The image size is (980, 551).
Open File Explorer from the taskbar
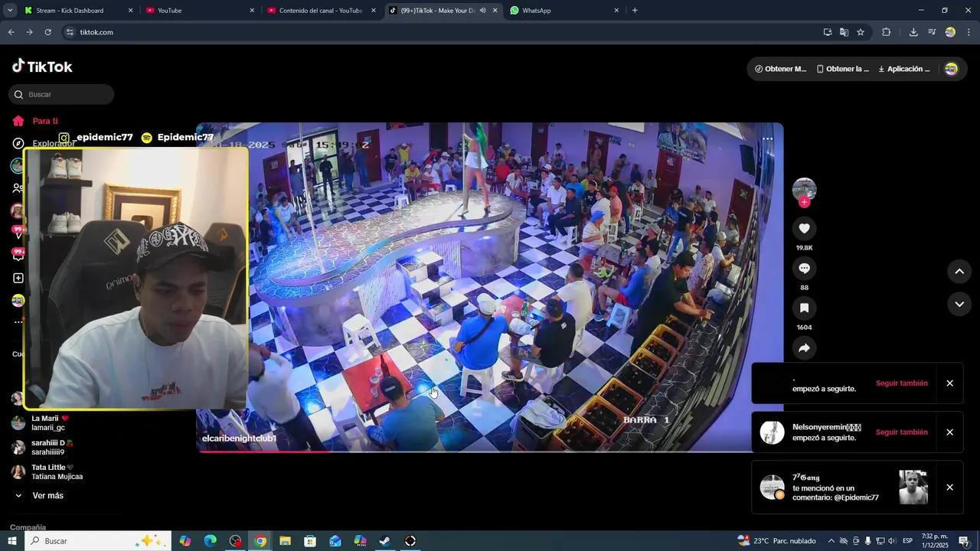coord(285,541)
